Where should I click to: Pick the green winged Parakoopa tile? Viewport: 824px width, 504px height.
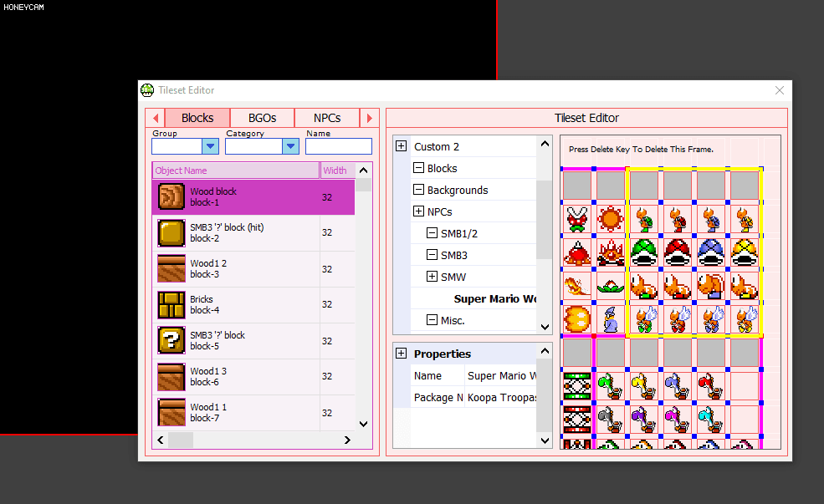tap(644, 320)
